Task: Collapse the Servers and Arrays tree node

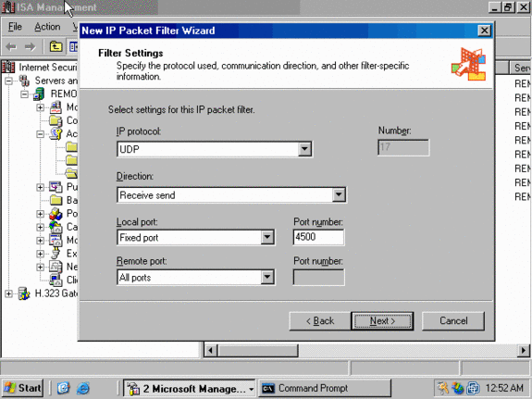Action: (x=8, y=81)
